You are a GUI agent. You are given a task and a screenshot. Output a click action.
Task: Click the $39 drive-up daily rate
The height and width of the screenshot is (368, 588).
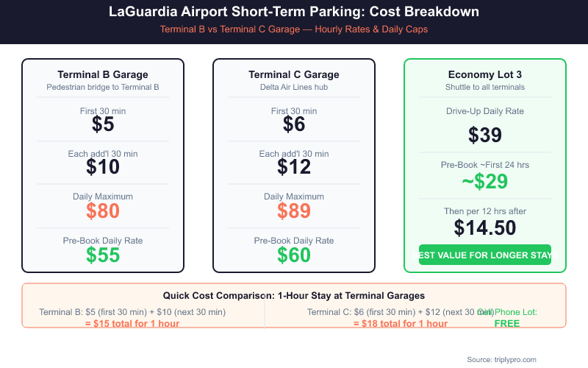485,135
